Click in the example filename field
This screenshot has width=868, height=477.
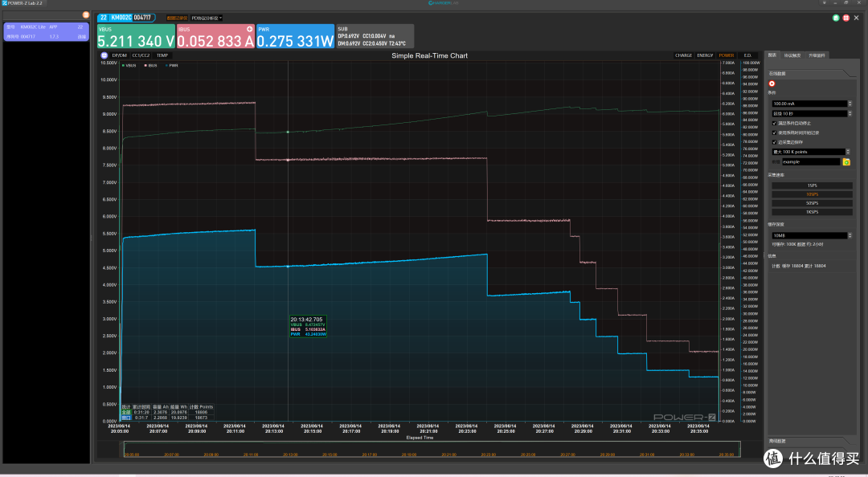[x=810, y=161]
